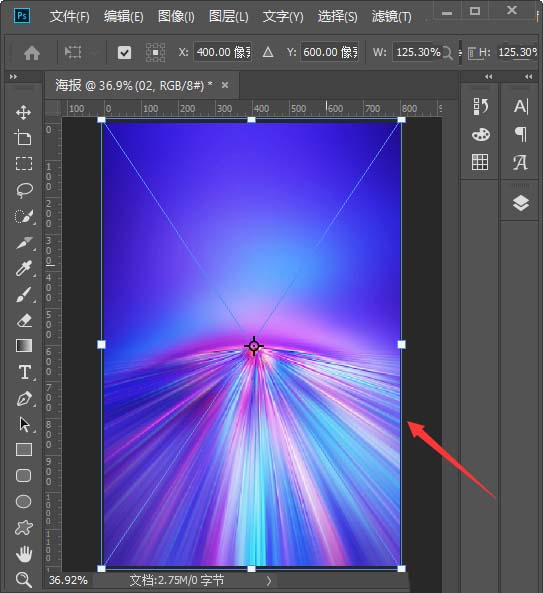This screenshot has width=543, height=593.
Task: Open the Layers panel icon
Action: (521, 203)
